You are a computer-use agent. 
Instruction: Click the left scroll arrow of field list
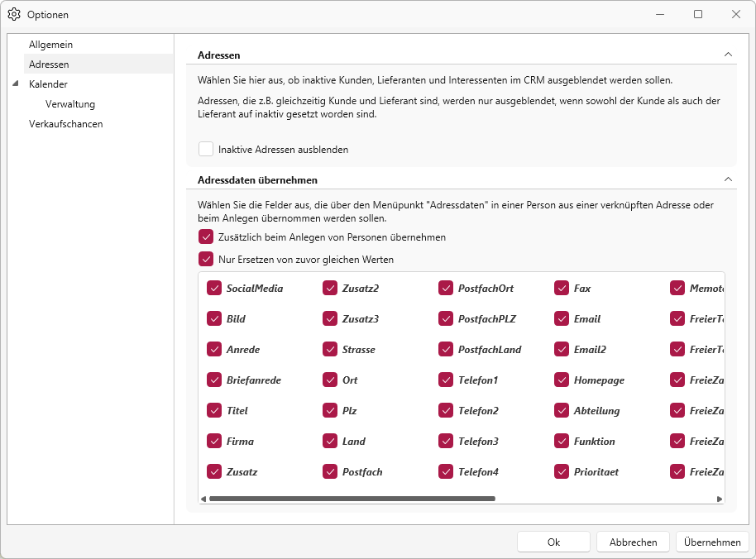pyautogui.click(x=203, y=499)
